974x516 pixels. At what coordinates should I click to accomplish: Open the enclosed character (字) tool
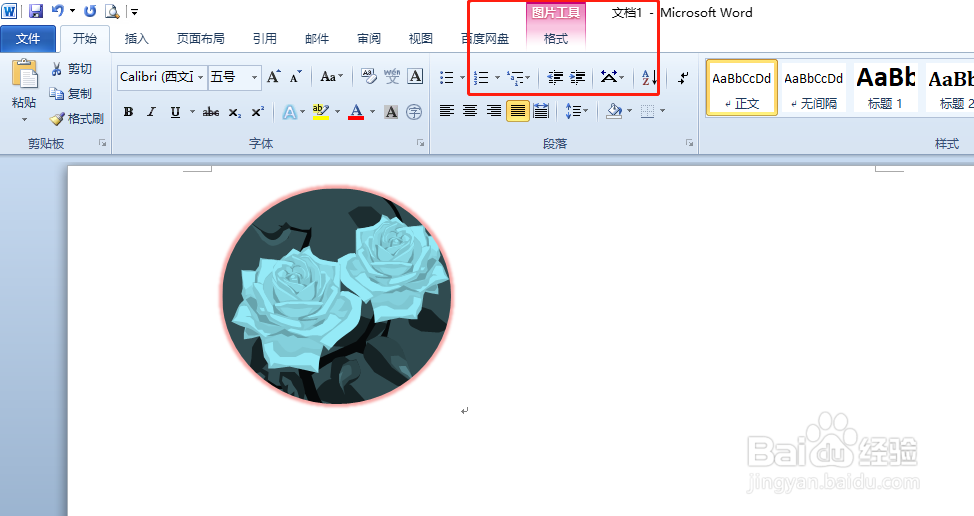click(414, 112)
